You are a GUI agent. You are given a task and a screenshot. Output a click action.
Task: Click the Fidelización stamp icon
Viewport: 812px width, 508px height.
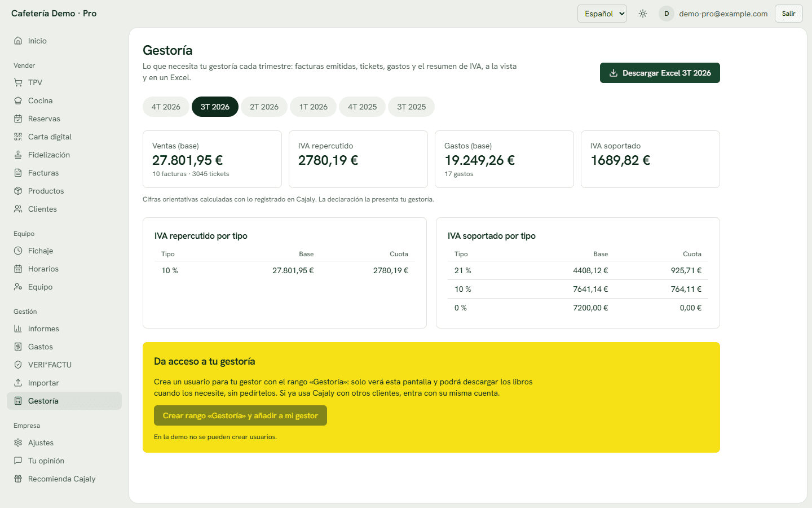pos(18,155)
